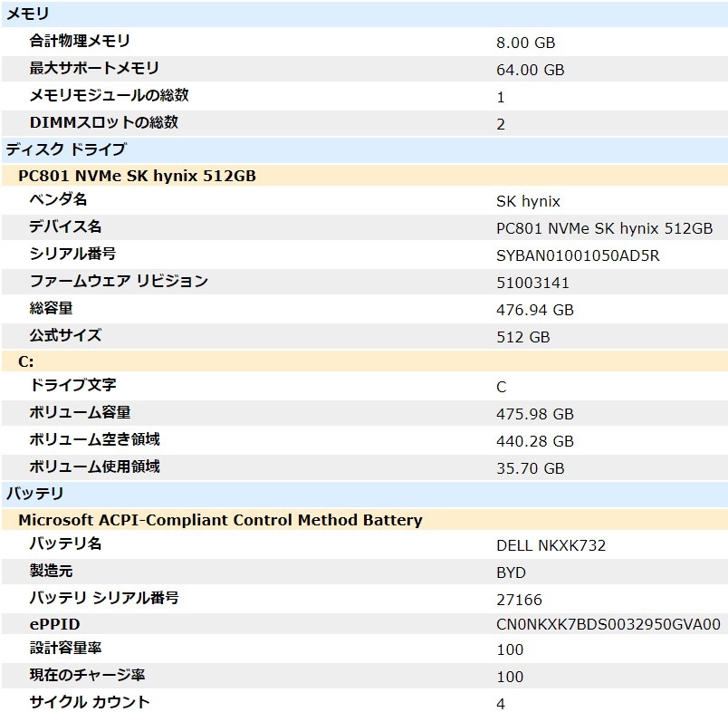Select the ベンダ名 label

tap(58, 199)
